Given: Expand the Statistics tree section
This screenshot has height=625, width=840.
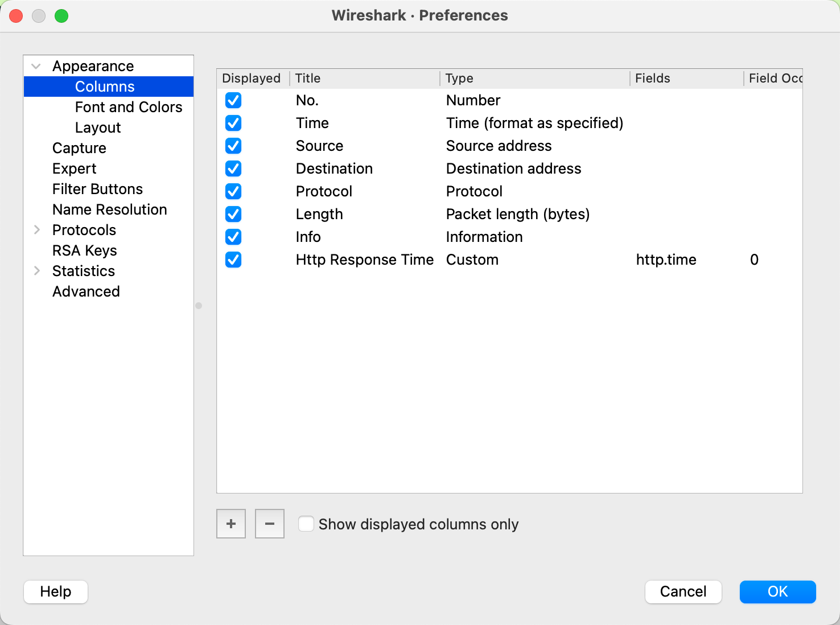Looking at the screenshot, I should click(37, 270).
